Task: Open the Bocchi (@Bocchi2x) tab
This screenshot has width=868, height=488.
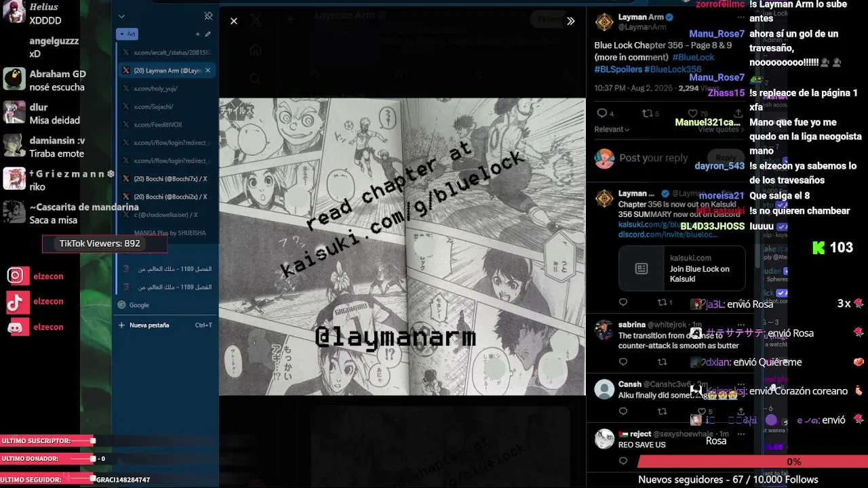Action: pyautogui.click(x=167, y=197)
